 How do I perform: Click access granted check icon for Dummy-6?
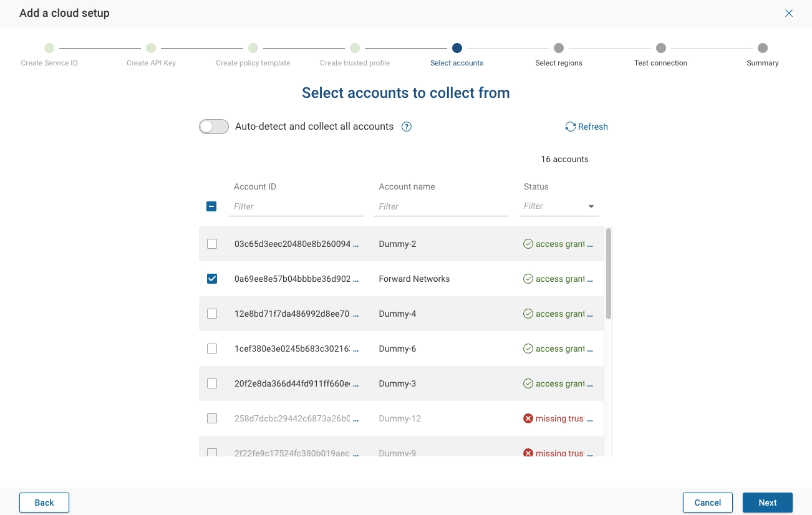click(528, 349)
